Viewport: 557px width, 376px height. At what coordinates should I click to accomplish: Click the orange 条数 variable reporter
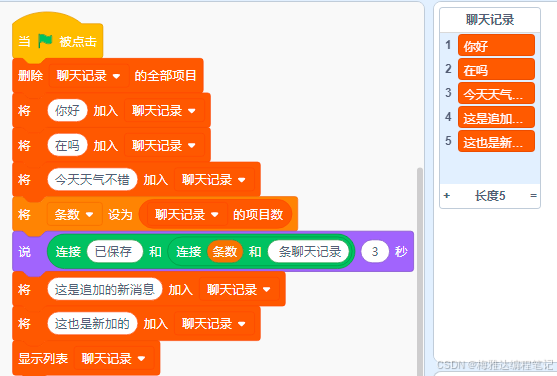click(x=225, y=252)
